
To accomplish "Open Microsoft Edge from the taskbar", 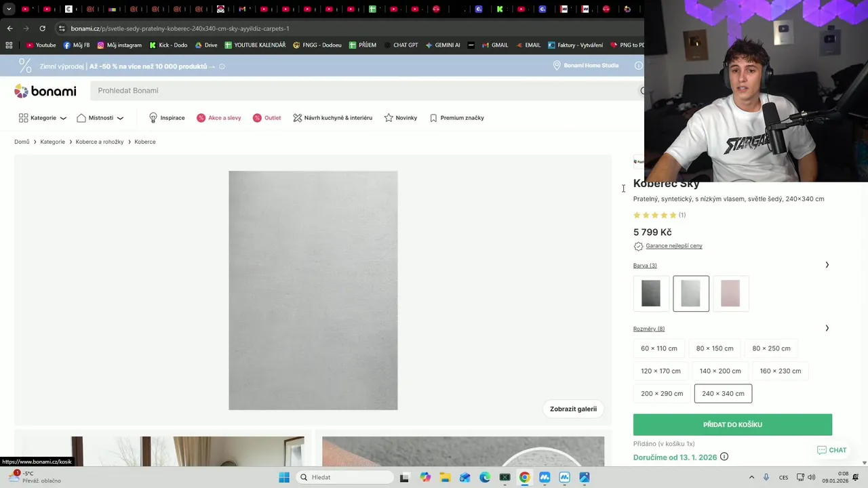I will coord(485,477).
